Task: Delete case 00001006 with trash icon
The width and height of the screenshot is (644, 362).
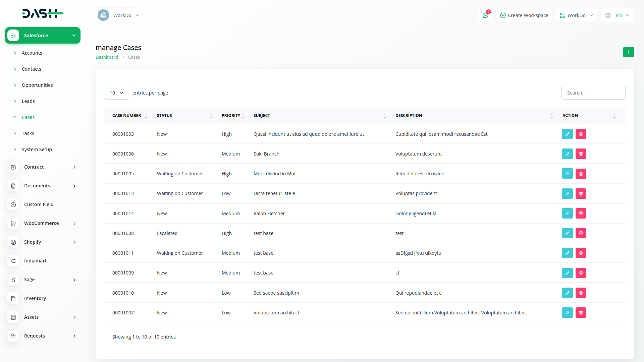Action: [581, 154]
